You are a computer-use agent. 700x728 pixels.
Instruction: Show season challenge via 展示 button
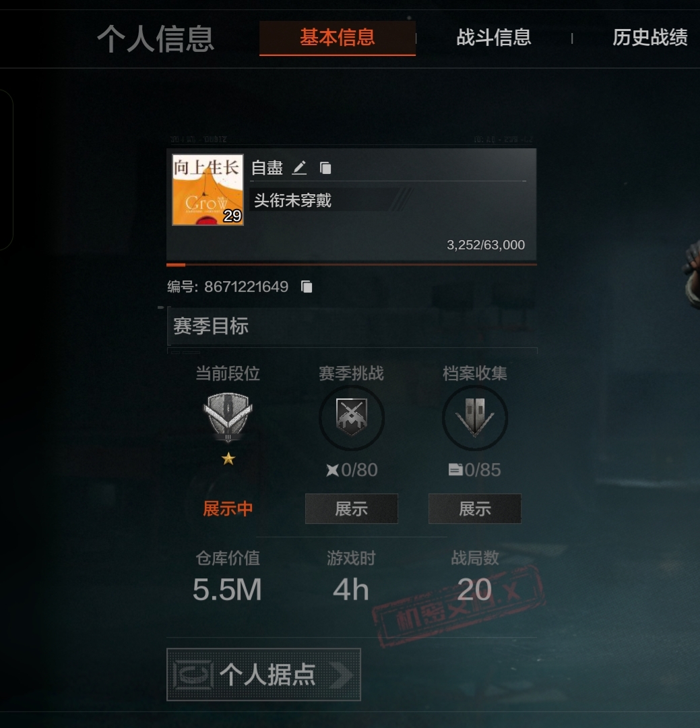click(352, 509)
